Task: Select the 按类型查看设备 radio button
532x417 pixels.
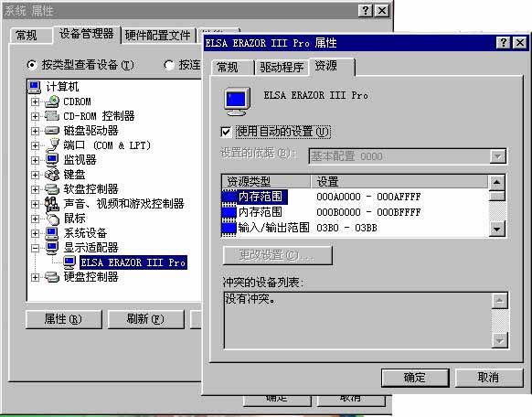Action: coord(32,64)
